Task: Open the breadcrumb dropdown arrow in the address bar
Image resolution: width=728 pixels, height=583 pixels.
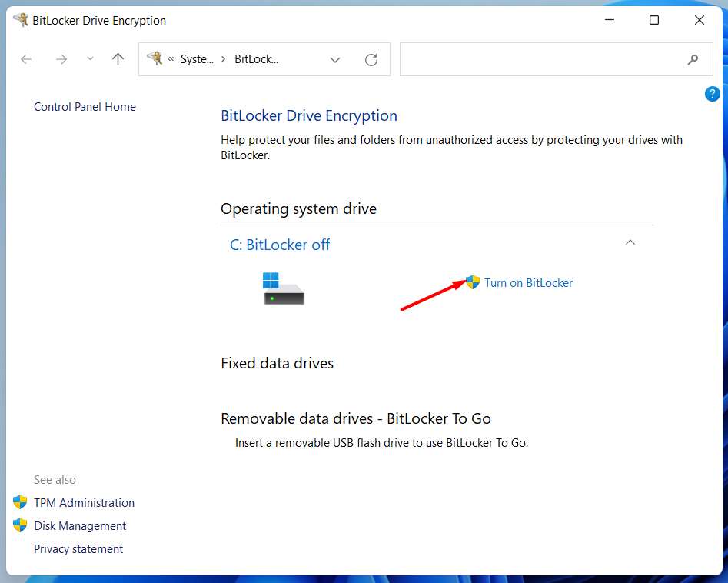Action: [335, 59]
